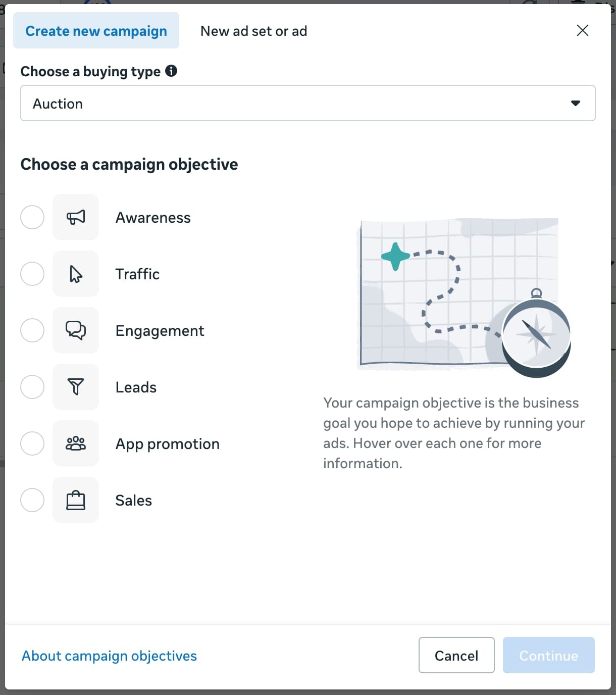Image resolution: width=616 pixels, height=695 pixels.
Task: Click the buying type info icon
Action: click(171, 71)
